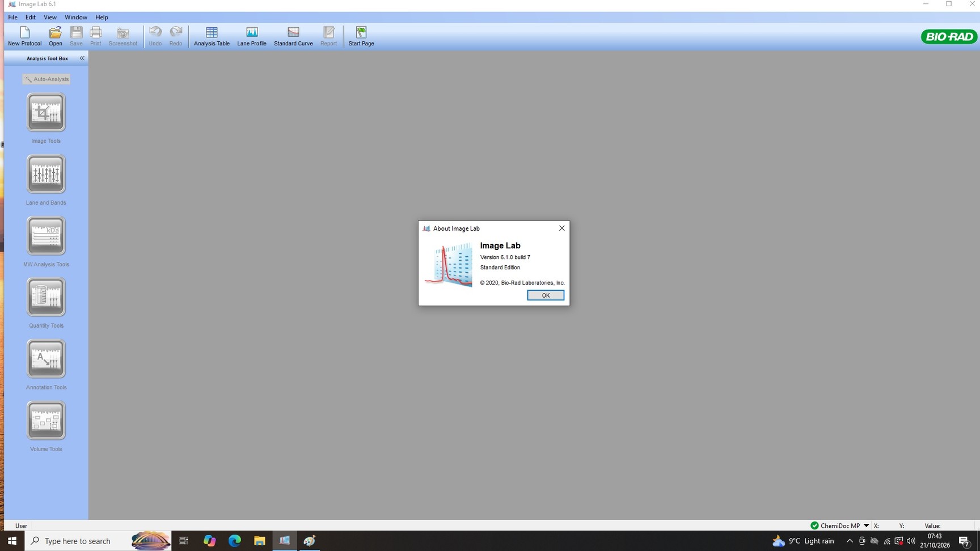
Task: Open Lane and Bands tools
Action: coord(46,174)
